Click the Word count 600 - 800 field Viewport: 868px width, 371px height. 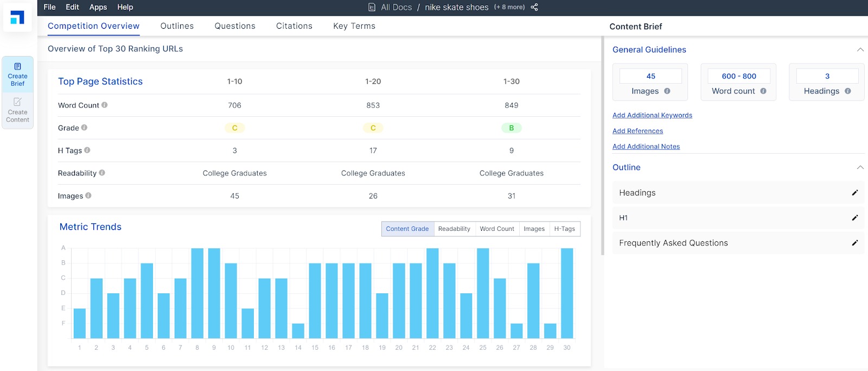738,76
